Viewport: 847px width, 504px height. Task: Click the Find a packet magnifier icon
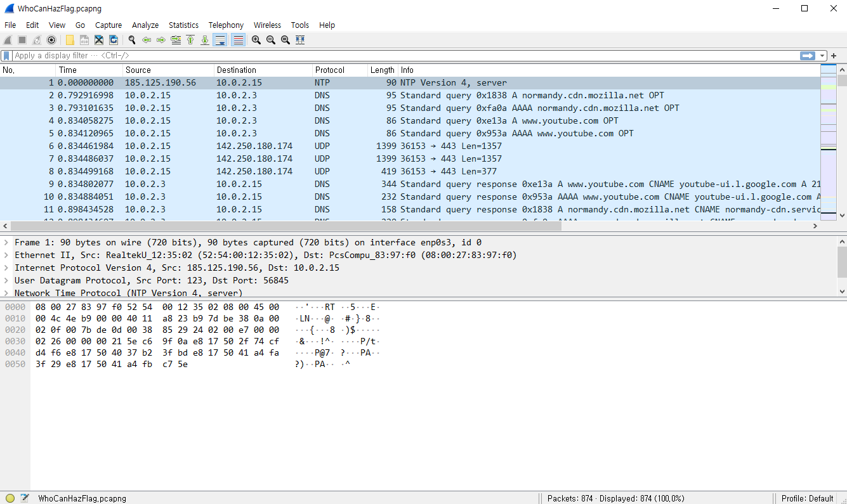click(x=132, y=40)
